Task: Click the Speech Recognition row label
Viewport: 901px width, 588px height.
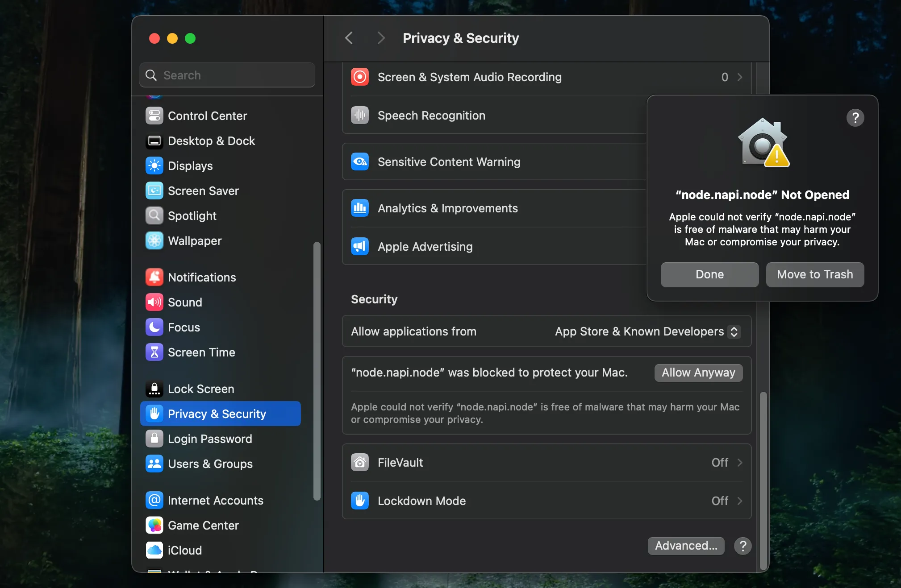Action: (431, 116)
